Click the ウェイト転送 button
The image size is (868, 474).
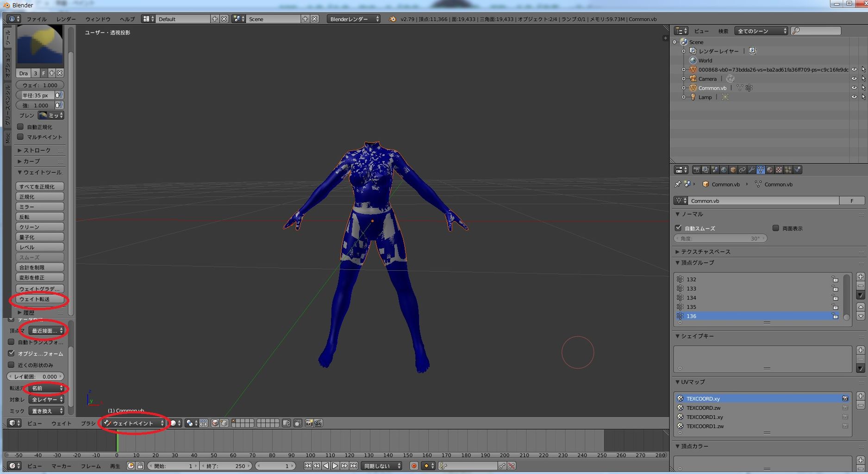[x=40, y=299]
